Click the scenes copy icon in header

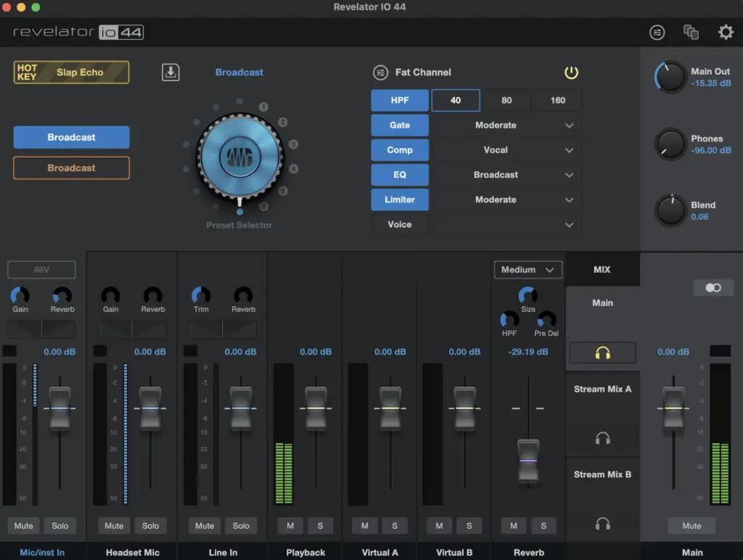click(x=691, y=32)
